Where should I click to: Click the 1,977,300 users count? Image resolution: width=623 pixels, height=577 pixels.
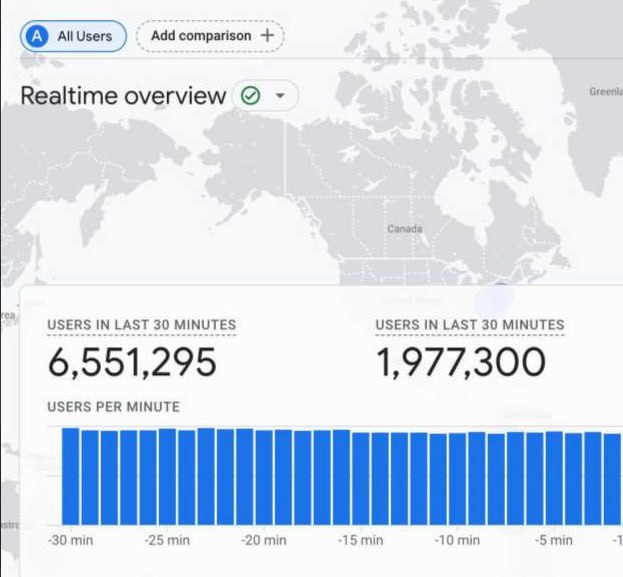pos(461,362)
